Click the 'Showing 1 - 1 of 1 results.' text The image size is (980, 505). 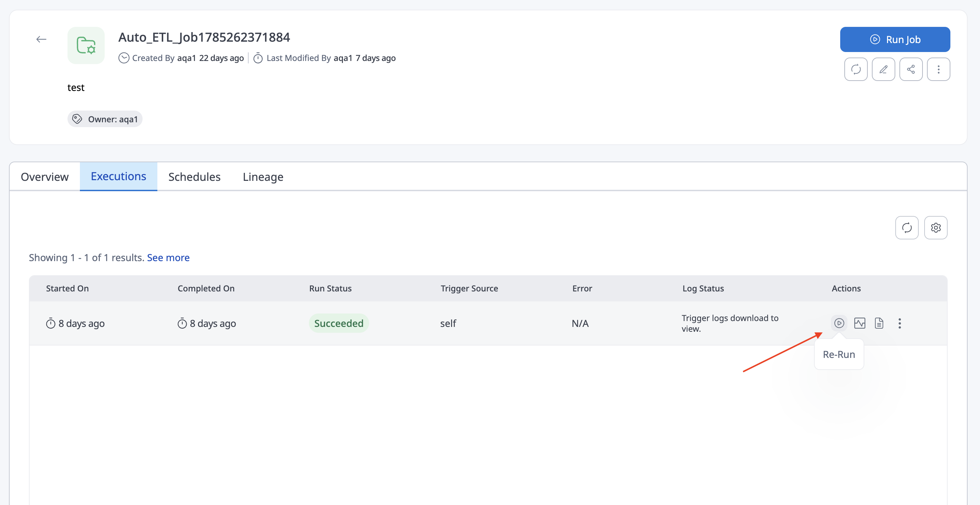tap(87, 258)
